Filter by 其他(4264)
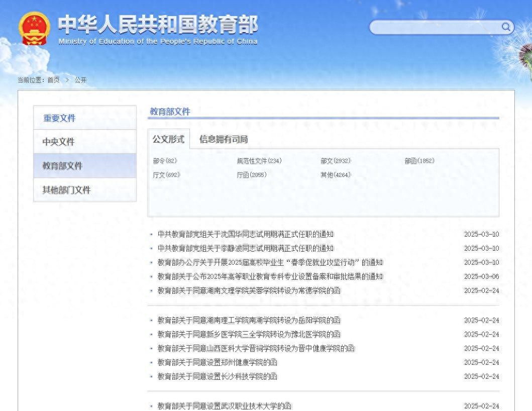Viewport: 532px width, 411px height. [x=336, y=175]
